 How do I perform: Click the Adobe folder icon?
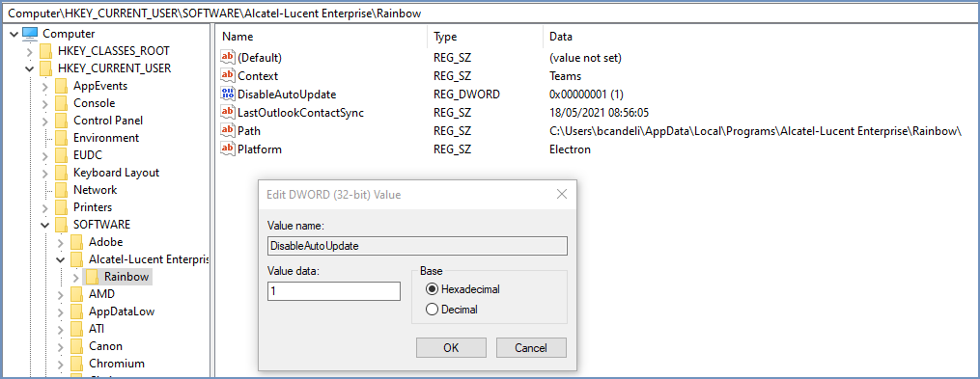[76, 242]
